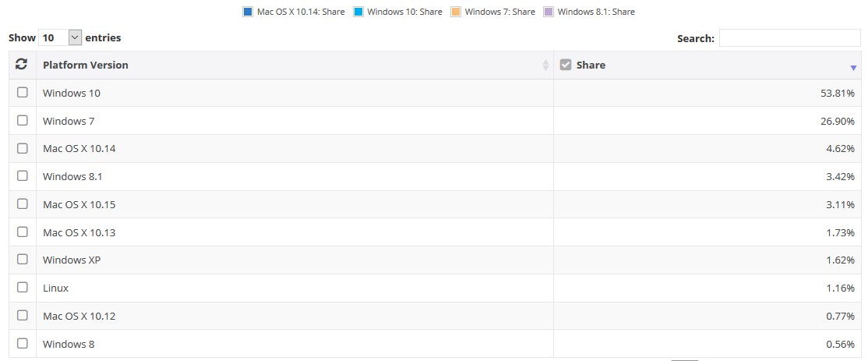Click the Windows 10 legend blue swatch
Viewport: 868px width, 361px height.
coord(358,12)
